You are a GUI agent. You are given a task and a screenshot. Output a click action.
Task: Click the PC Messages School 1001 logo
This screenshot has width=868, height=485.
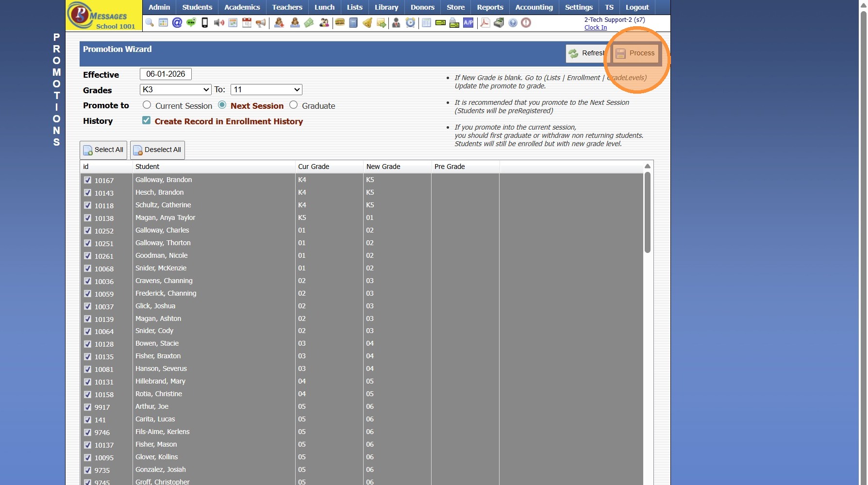tap(104, 16)
